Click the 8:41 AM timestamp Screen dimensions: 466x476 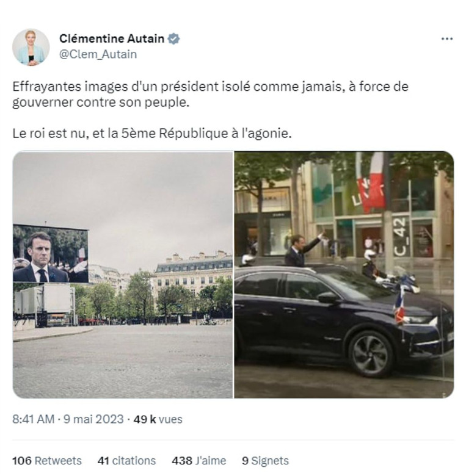tap(33, 419)
